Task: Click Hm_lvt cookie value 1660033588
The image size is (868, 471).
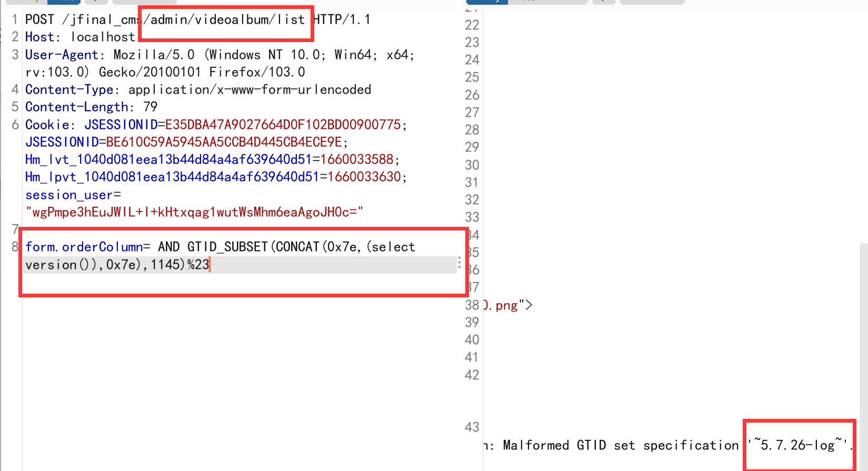Action: point(357,159)
